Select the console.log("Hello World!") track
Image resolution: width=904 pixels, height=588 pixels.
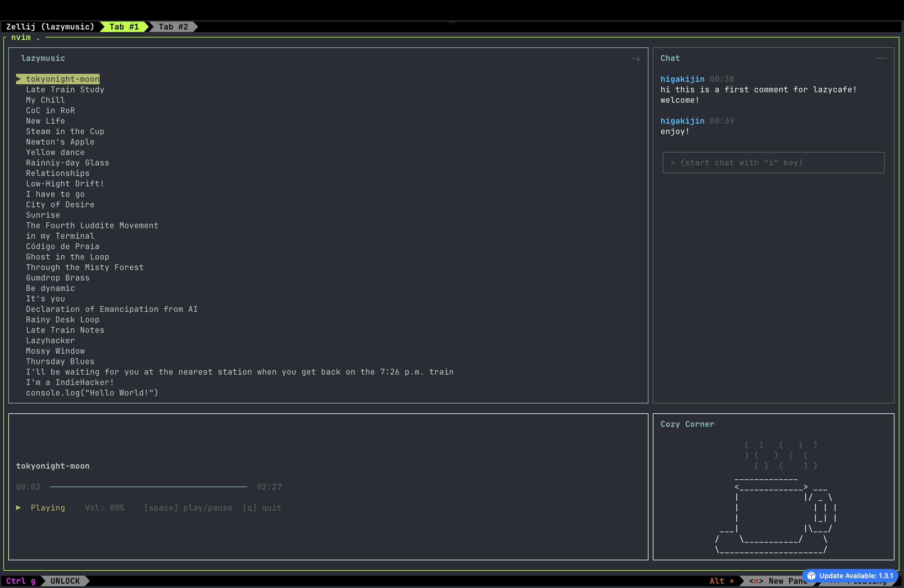(92, 393)
